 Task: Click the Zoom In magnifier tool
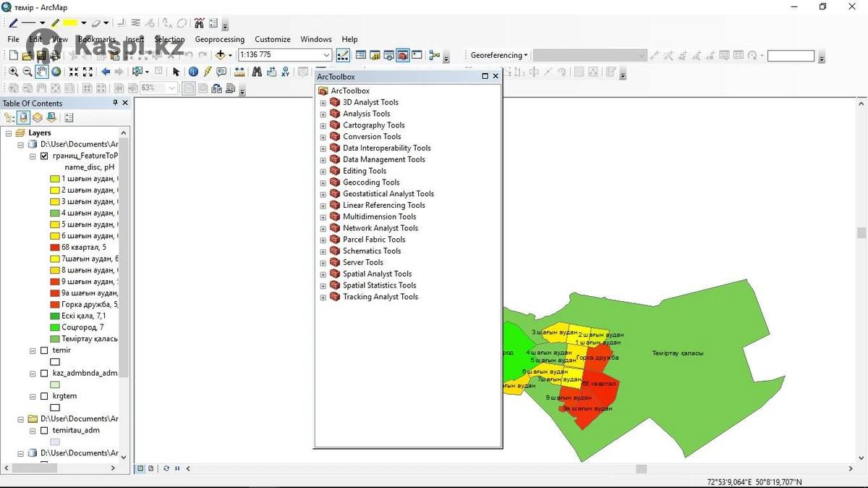tap(13, 72)
